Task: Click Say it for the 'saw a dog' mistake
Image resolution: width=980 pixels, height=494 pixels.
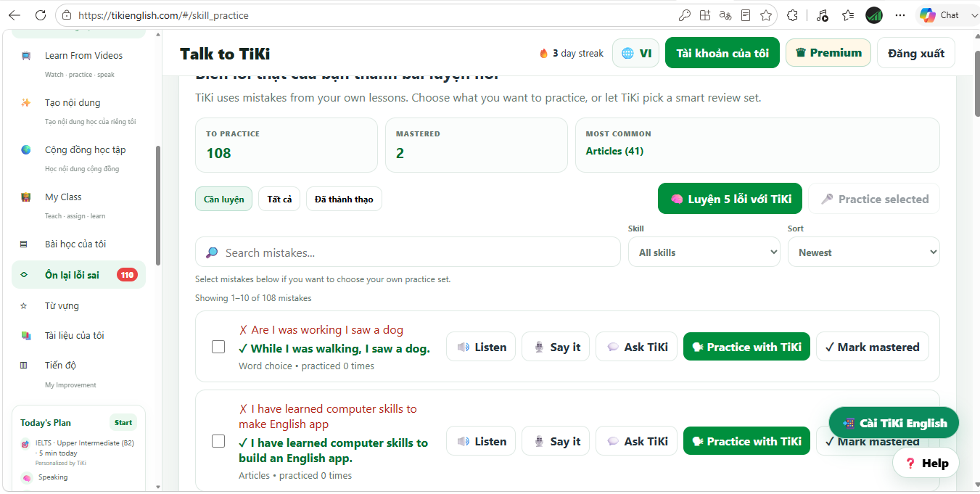Action: tap(556, 347)
